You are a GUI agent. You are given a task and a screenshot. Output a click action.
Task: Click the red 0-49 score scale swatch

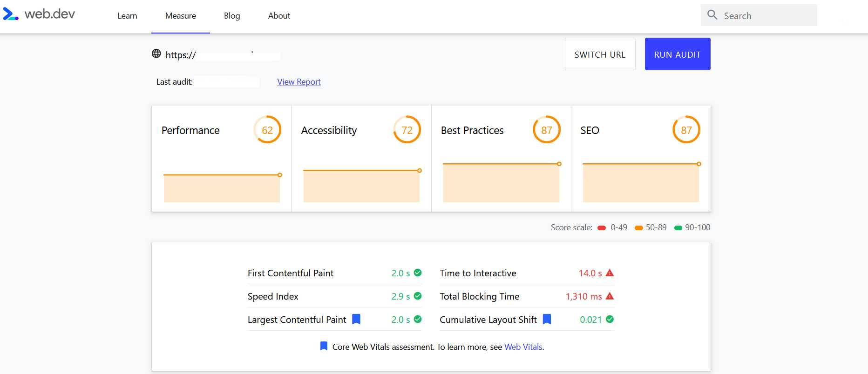pyautogui.click(x=602, y=227)
